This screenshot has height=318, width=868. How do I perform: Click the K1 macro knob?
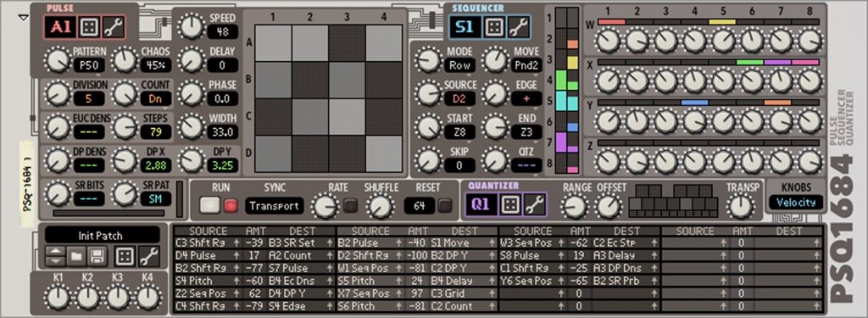coord(58,297)
